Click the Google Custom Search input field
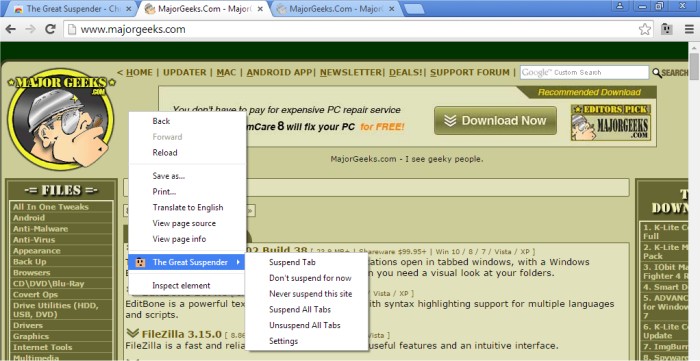Screen dimensions: 700x361 pos(584,72)
